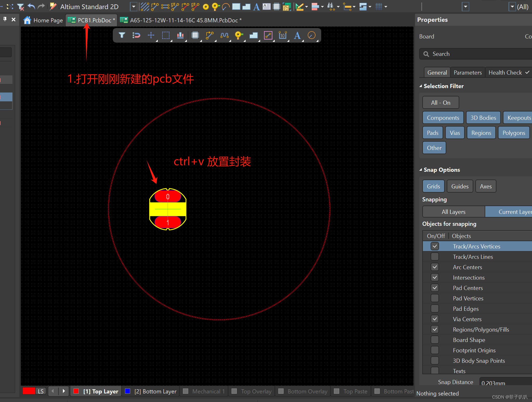Click the snap magnet icon

point(136,35)
